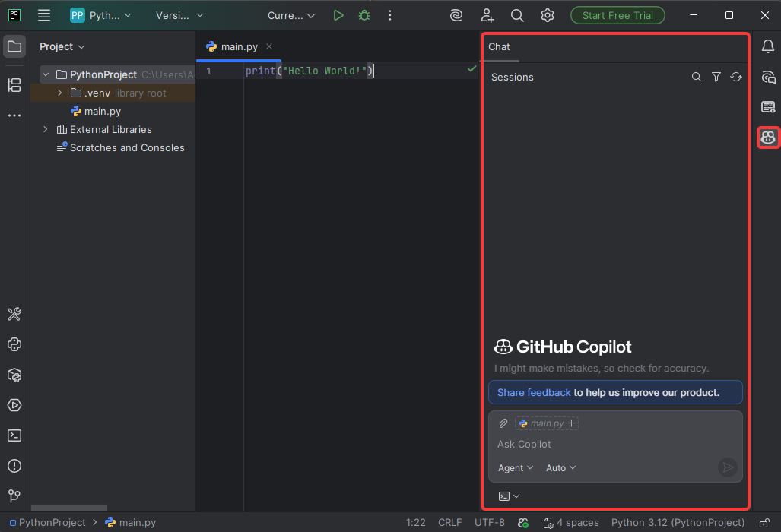
Task: Click code line 1 in the editor
Action: 309,71
